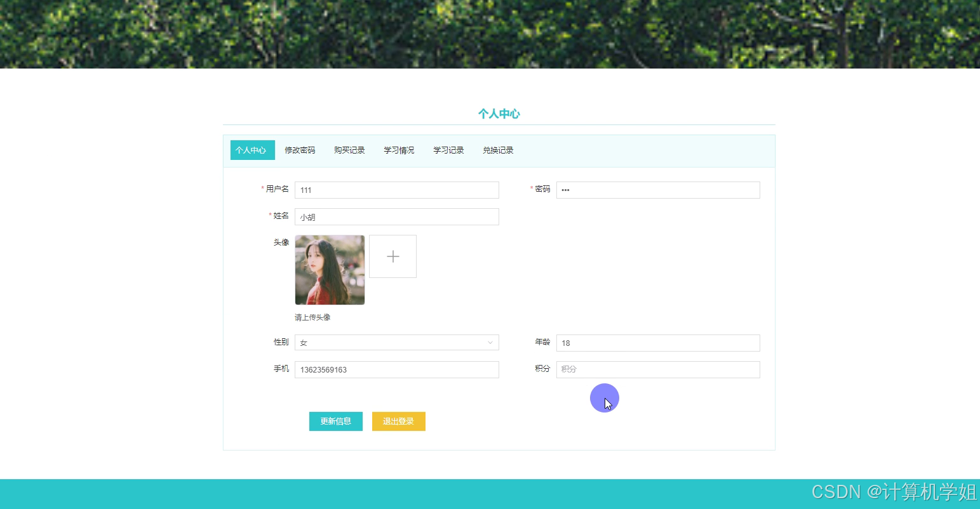This screenshot has width=980, height=509.
Task: Click the 用户名 input field
Action: pyautogui.click(x=397, y=190)
